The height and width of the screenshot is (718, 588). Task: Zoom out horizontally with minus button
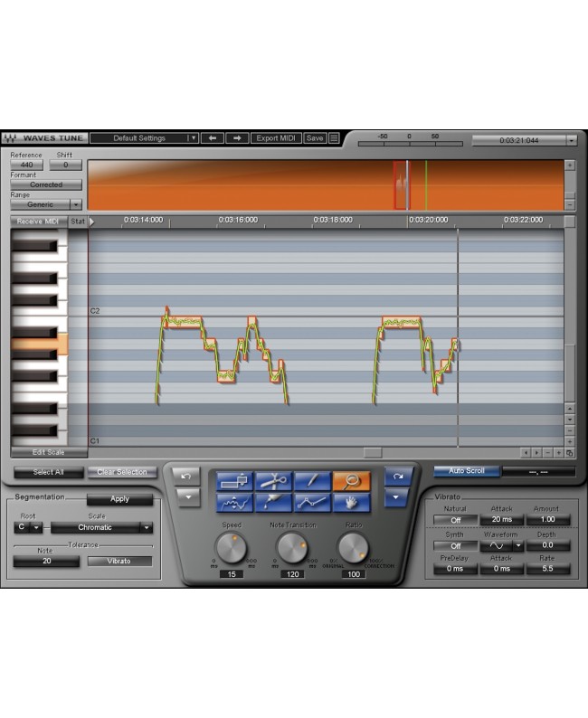[547, 452]
